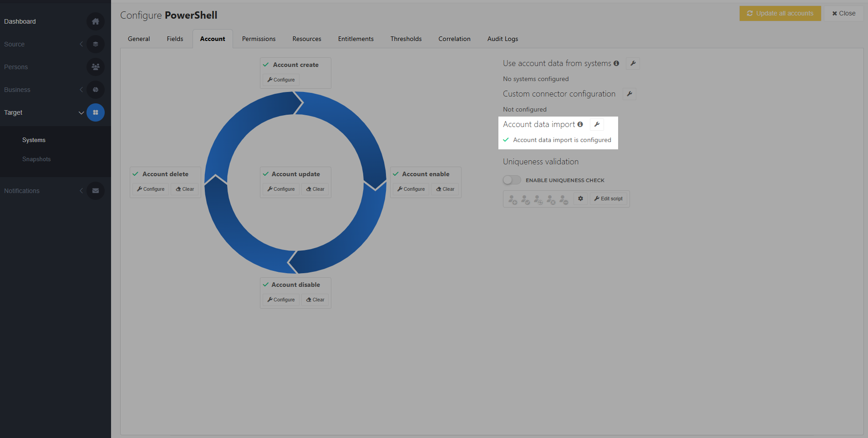Screen dimensions: 868x438
Task: Click the user-sync icon in uniqueness toolbar
Action: point(538,199)
